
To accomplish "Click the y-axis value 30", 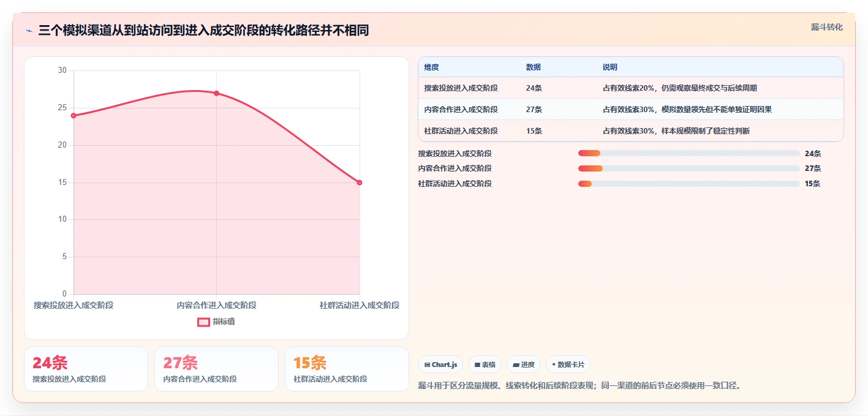I will tap(62, 70).
